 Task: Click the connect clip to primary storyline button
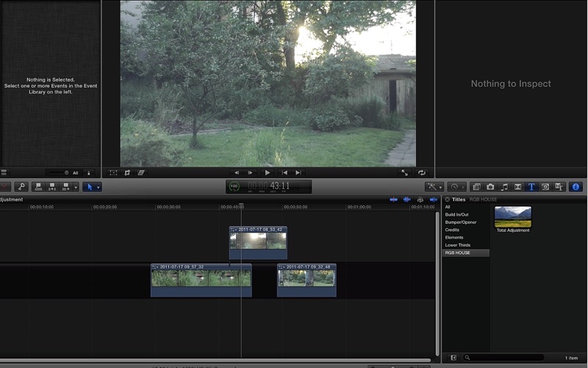(x=38, y=187)
